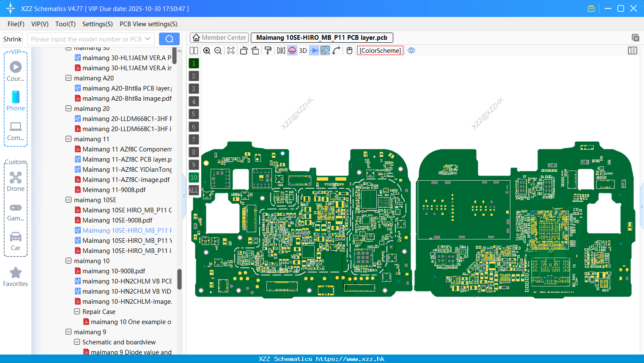Open www.xzz.hk link in status bar
644x363 pixels.
pyautogui.click(x=350, y=359)
